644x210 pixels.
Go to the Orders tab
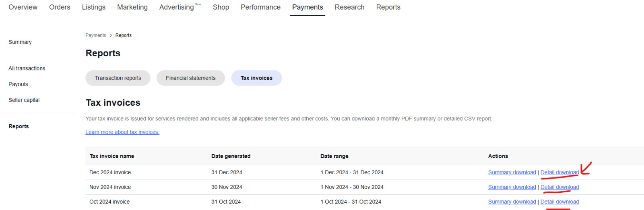60,7
